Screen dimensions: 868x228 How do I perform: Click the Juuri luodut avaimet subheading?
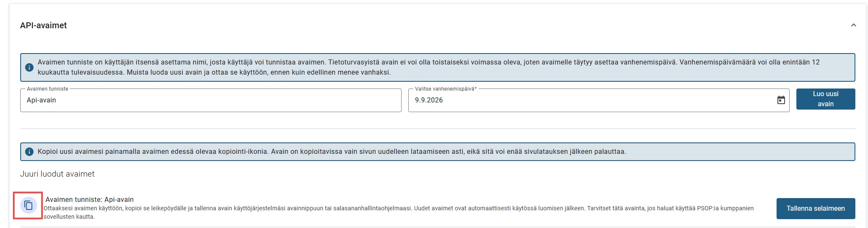pos(57,174)
